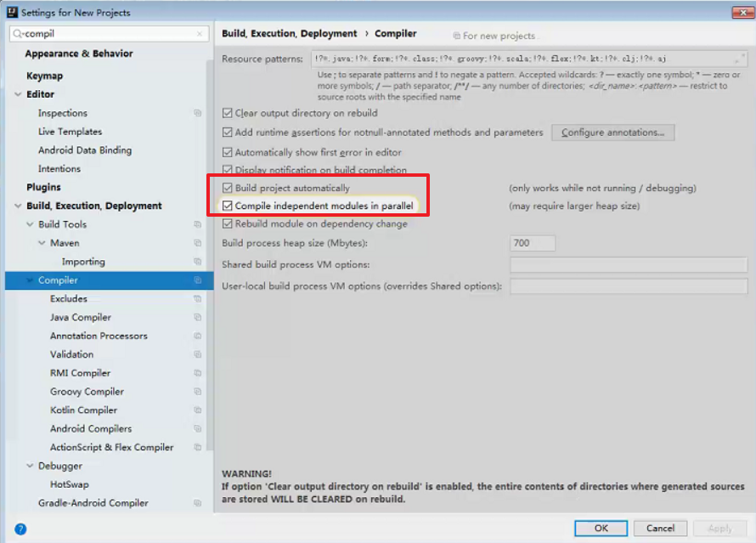Open Groovy Compiler settings
This screenshot has width=756, height=543.
point(87,392)
